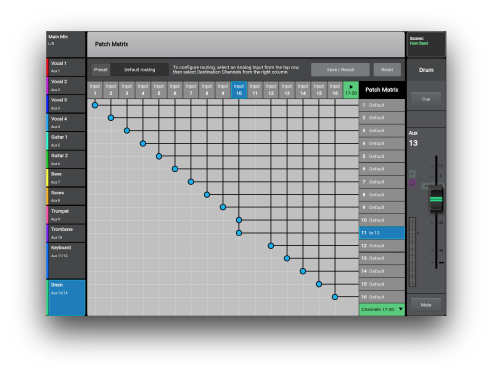This screenshot has width=491, height=376.
Task: Expand the Channels 17-30 dropdown
Action: coord(382,310)
